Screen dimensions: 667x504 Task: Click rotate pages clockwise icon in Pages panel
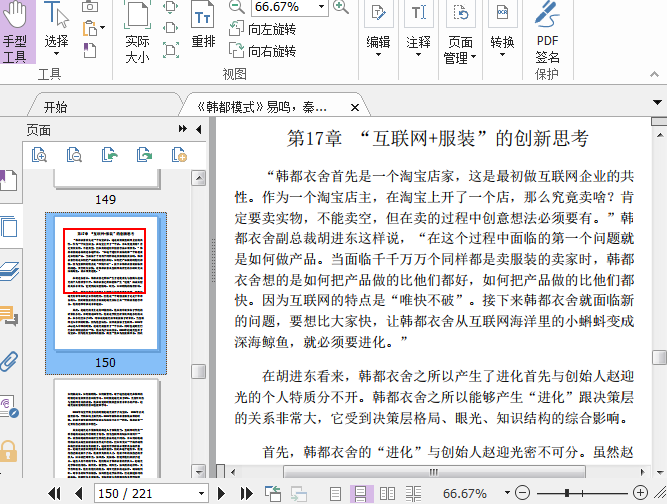tap(144, 155)
